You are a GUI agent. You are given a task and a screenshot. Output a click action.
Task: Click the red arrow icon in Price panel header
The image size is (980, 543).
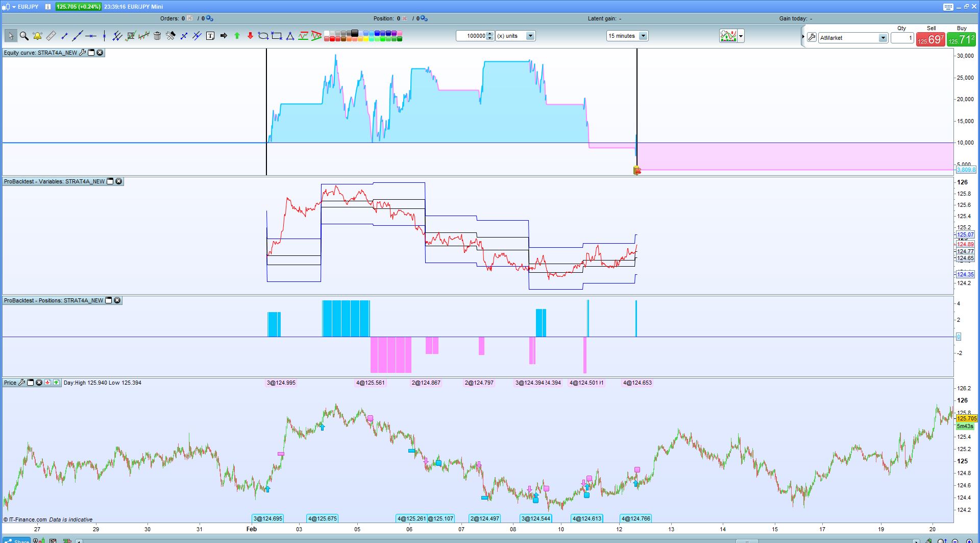pyautogui.click(x=47, y=383)
